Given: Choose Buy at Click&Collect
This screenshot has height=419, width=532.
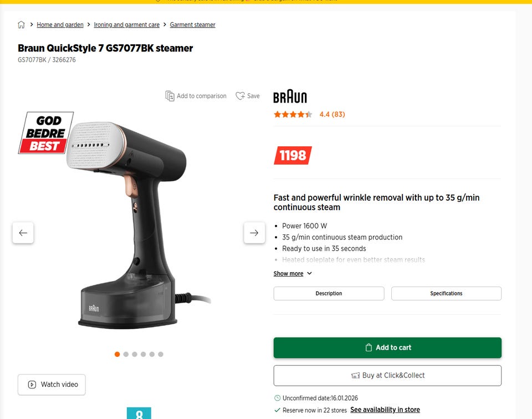Looking at the screenshot, I should [x=387, y=376].
